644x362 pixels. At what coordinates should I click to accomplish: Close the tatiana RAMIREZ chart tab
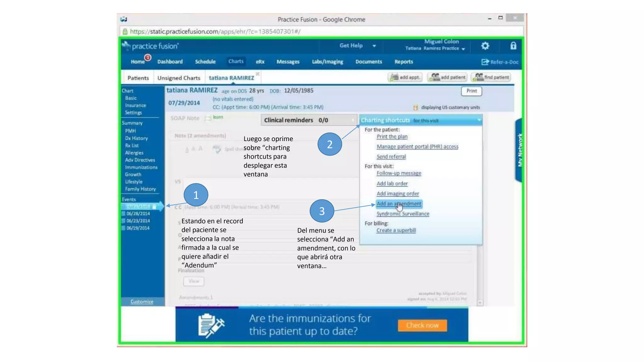(x=258, y=74)
